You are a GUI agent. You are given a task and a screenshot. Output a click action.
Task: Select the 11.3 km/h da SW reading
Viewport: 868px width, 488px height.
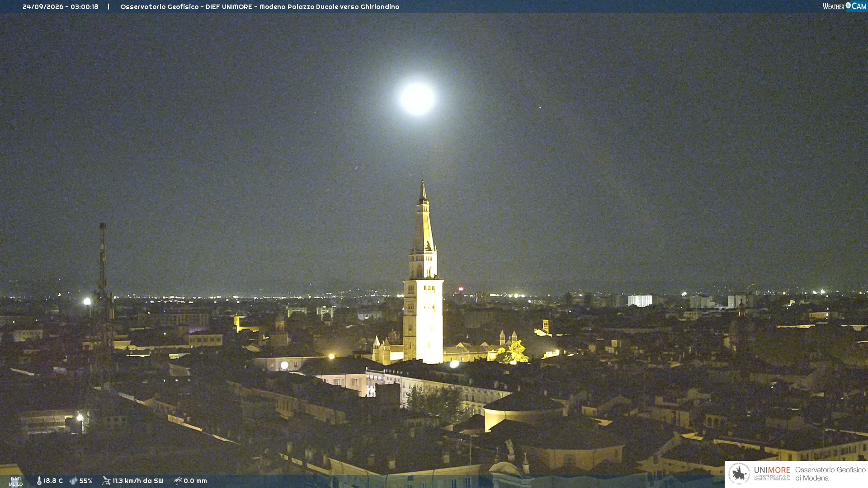[x=138, y=481]
